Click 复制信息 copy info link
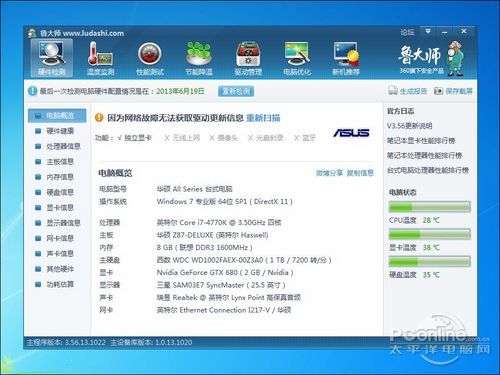 (x=360, y=173)
